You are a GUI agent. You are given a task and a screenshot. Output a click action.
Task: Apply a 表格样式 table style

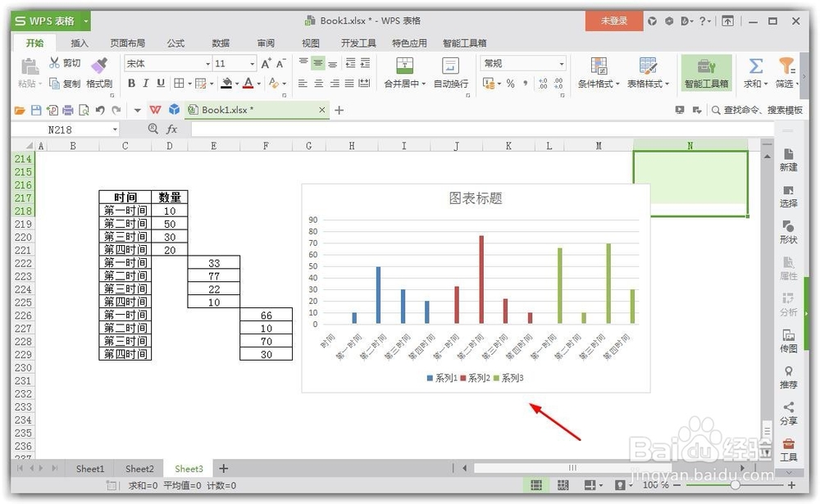647,70
